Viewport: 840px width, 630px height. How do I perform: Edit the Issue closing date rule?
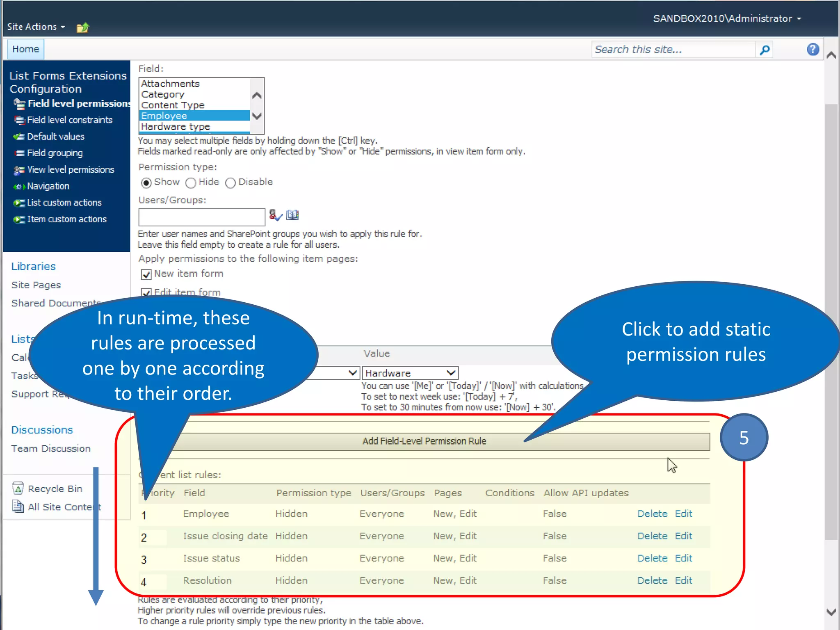(683, 536)
